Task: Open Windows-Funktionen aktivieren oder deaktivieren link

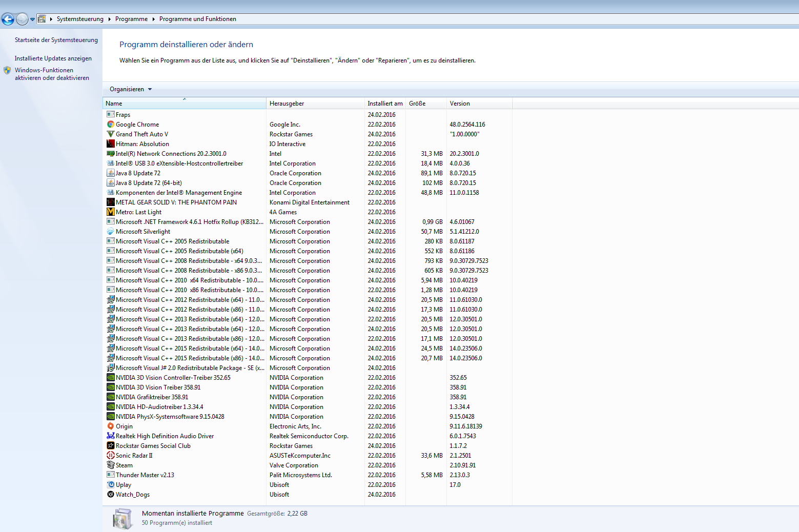Action: click(x=52, y=74)
